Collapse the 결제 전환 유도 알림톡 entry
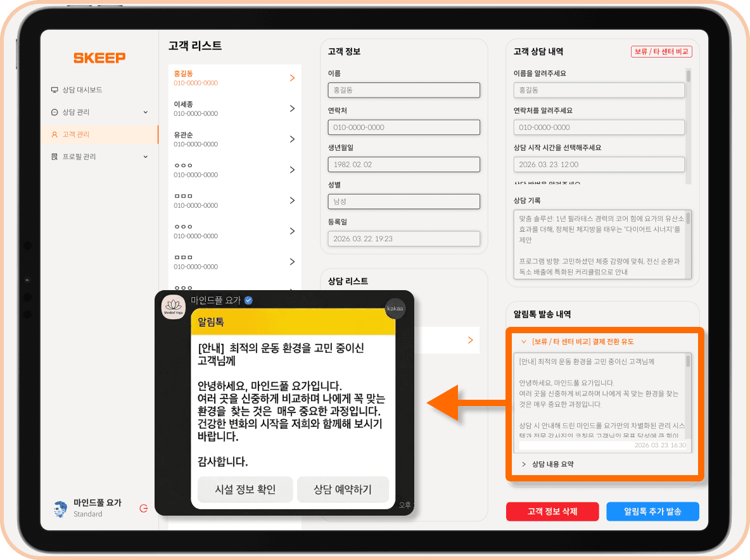The image size is (750, 560). (524, 341)
